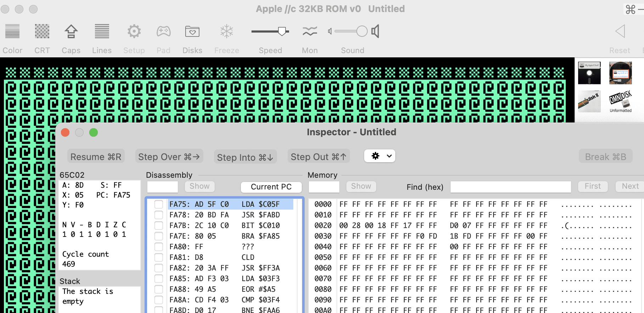Click the Resume button in Inspector
This screenshot has height=313, width=644.
coord(96,156)
